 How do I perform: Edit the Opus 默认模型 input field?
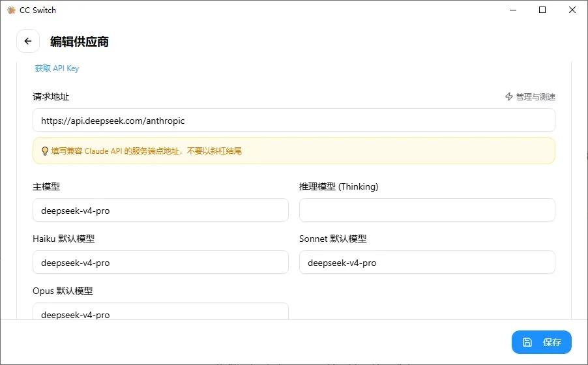click(160, 312)
